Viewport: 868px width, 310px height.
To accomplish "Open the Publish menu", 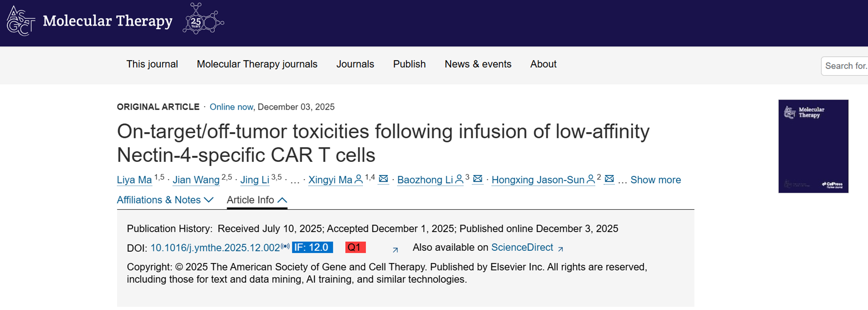I will (409, 64).
